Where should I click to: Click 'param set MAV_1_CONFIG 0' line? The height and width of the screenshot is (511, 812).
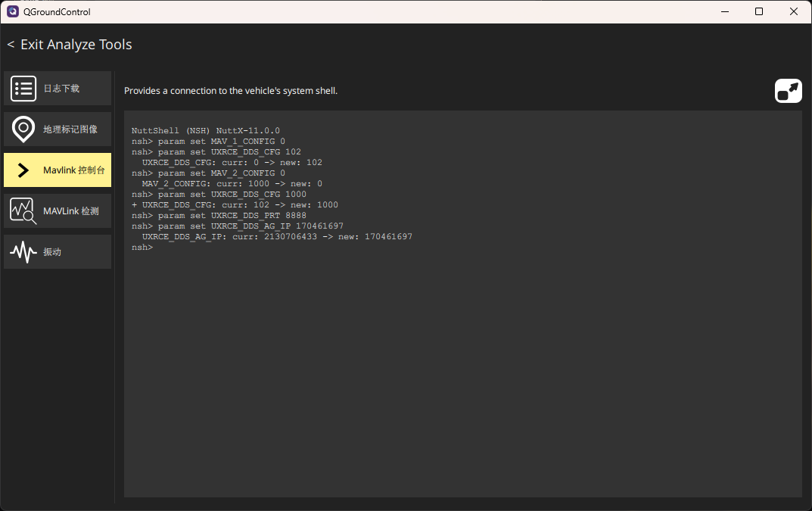pyautogui.click(x=208, y=142)
